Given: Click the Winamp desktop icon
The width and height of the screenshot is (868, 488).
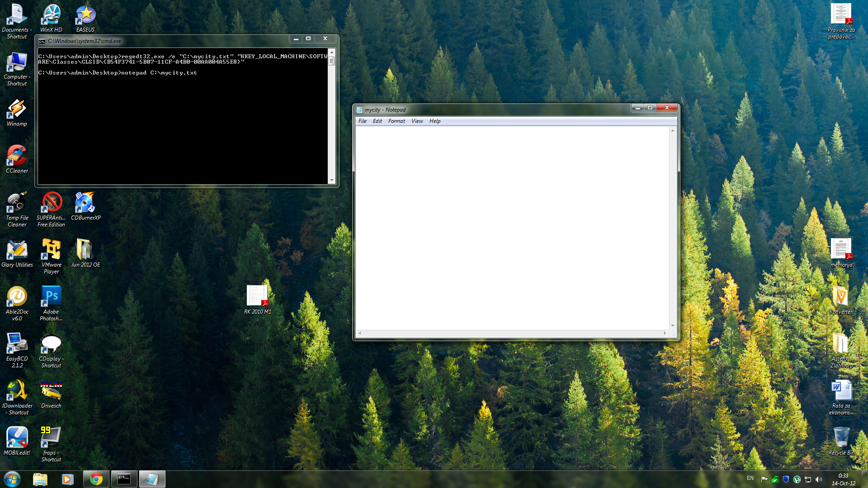Looking at the screenshot, I should coord(17,109).
